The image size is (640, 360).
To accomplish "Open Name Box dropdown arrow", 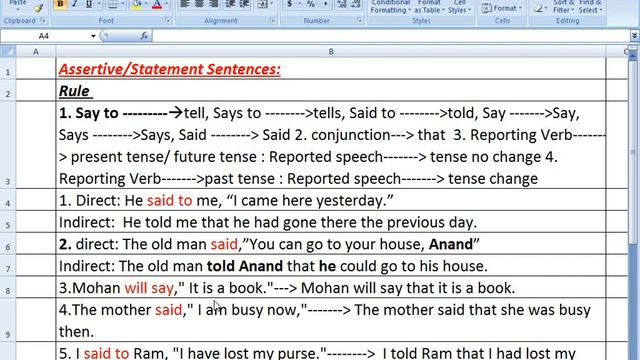I will [93, 36].
